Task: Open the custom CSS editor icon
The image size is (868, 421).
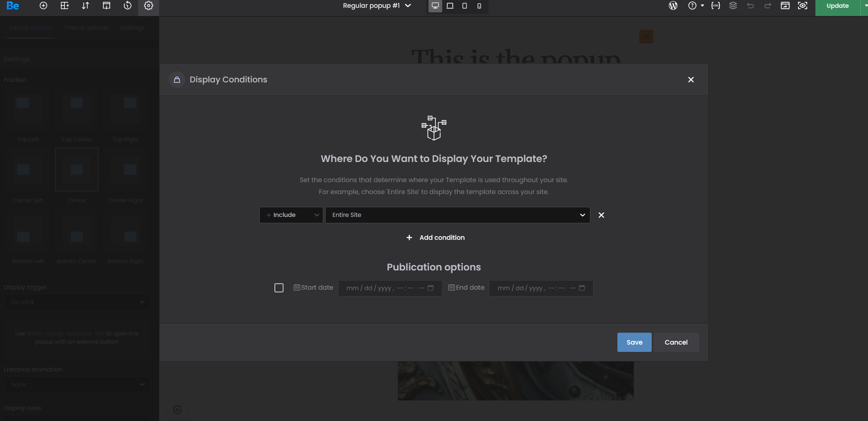Action: pyautogui.click(x=716, y=6)
